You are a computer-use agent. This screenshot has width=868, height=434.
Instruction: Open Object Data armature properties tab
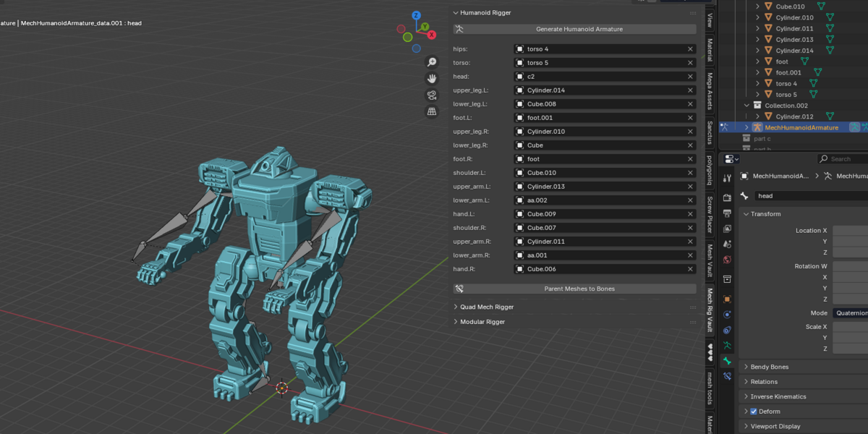click(x=727, y=345)
